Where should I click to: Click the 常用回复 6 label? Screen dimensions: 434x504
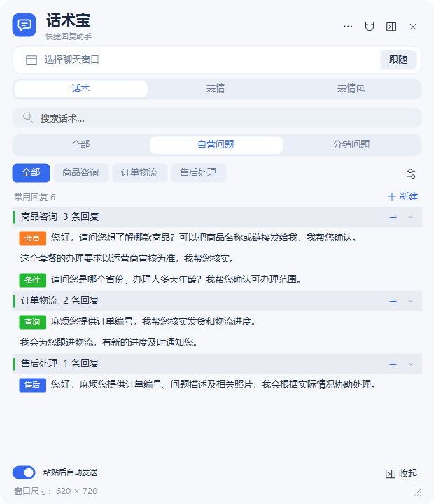(x=35, y=197)
